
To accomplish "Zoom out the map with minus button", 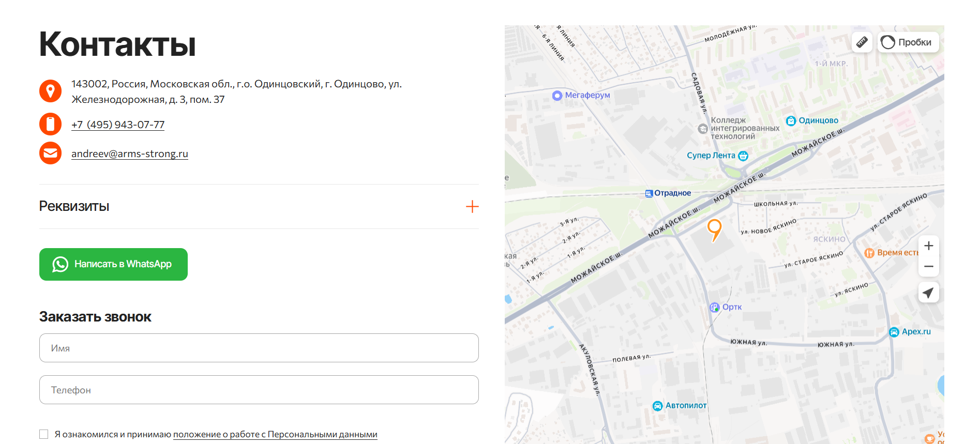I will coord(928,267).
